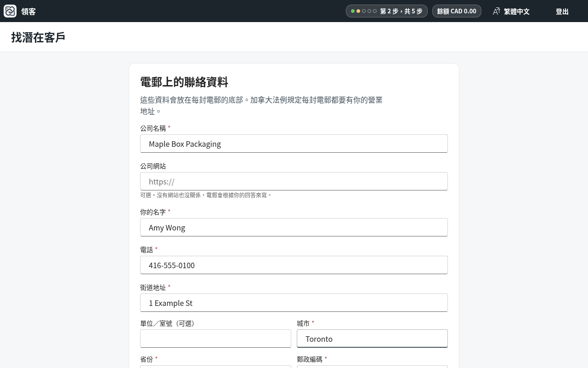The image size is (588, 368).
Task: Click the hint text 可選。沒有網站也沒關係
Action: (206, 195)
